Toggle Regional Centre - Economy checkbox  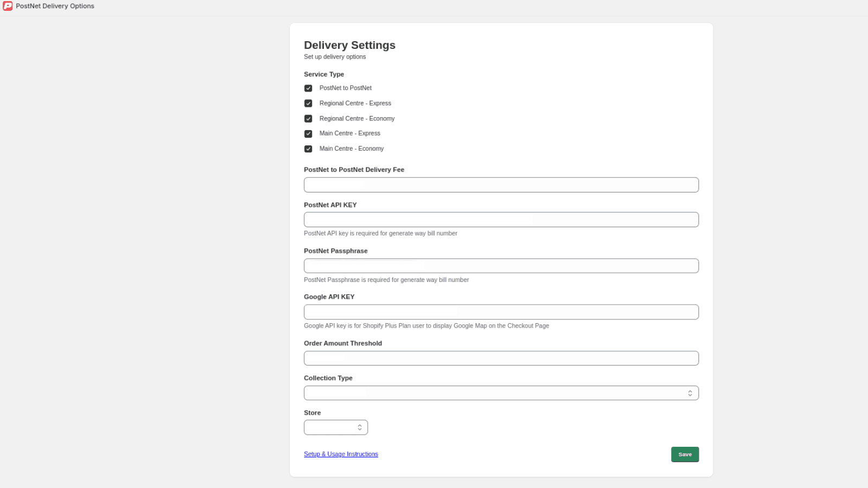coord(308,119)
